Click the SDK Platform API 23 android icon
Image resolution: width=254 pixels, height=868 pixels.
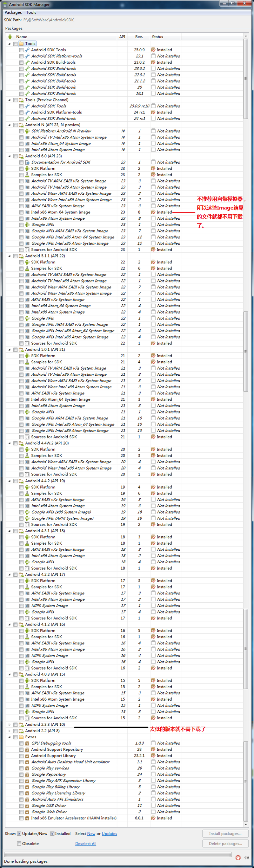click(x=27, y=168)
